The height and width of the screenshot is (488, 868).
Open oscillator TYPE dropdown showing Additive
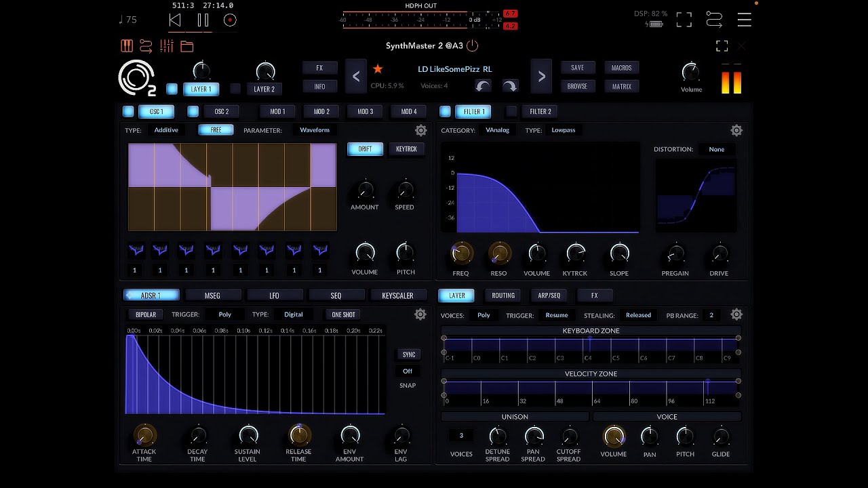(166, 130)
